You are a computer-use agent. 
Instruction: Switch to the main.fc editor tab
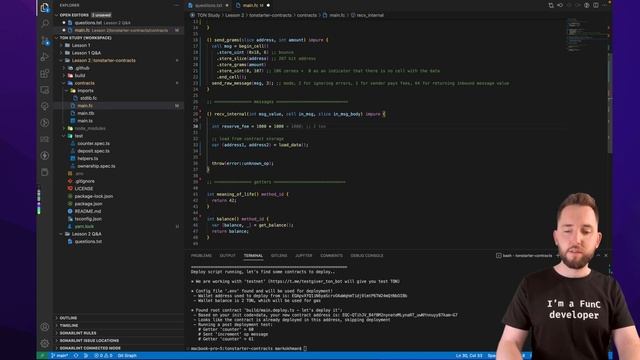coord(253,5)
